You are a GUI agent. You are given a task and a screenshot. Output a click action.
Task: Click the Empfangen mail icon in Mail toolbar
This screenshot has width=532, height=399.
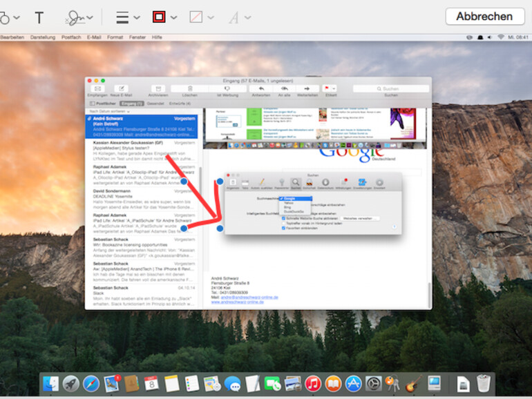(97, 89)
